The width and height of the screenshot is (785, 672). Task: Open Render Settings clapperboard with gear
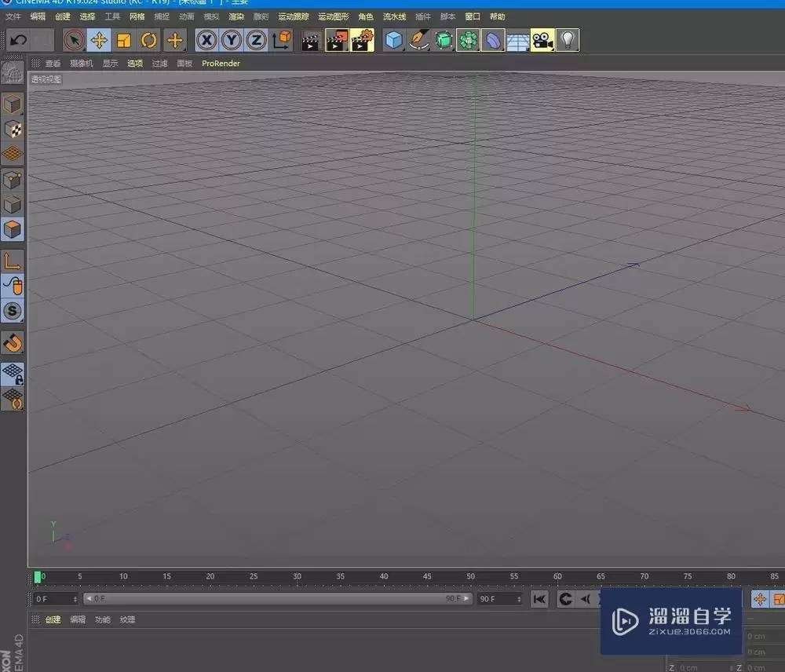[363, 41]
